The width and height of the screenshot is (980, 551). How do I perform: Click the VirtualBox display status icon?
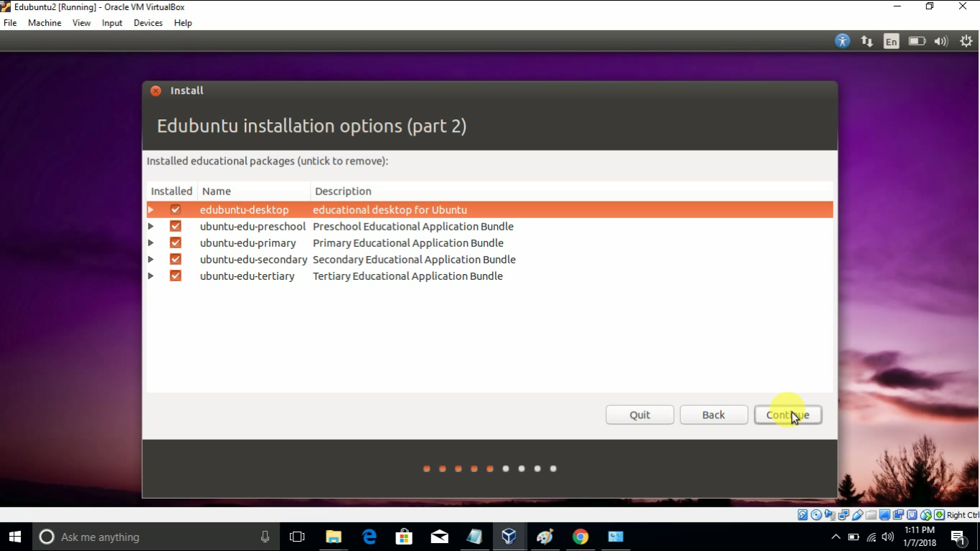click(x=885, y=515)
